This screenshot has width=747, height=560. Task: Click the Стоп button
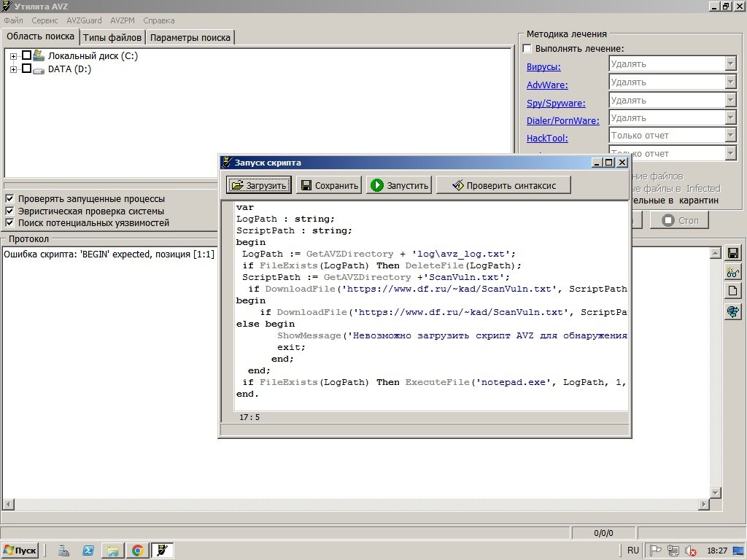[x=678, y=220]
